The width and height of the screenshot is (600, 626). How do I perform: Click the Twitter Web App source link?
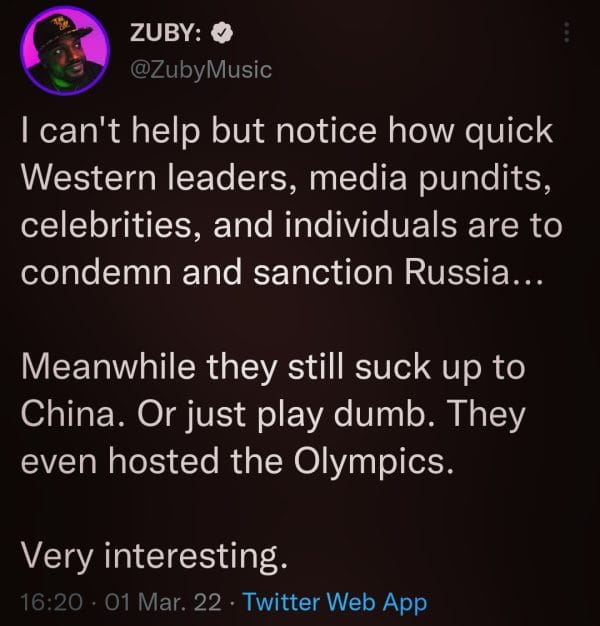tap(335, 602)
